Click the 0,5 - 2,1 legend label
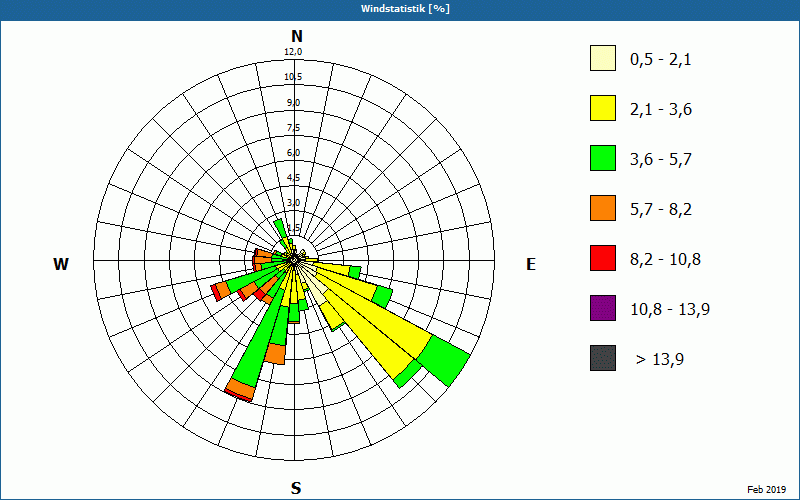The height and width of the screenshot is (500, 800). 661,60
